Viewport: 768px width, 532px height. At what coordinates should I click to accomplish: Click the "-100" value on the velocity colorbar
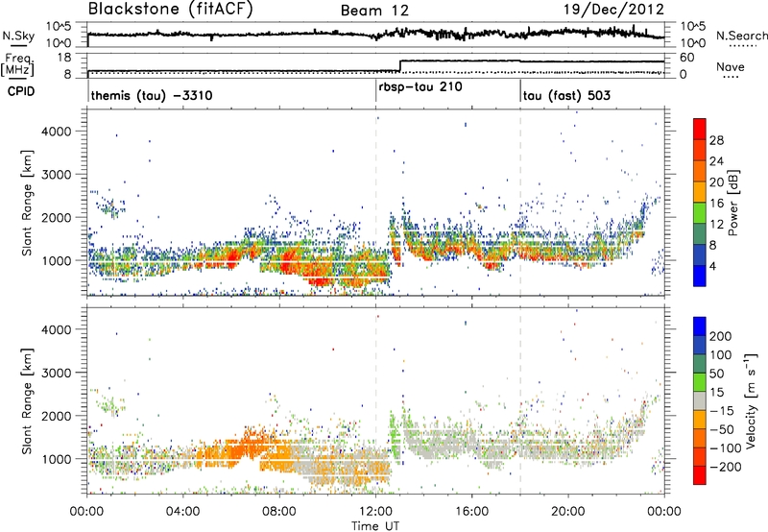(x=724, y=448)
